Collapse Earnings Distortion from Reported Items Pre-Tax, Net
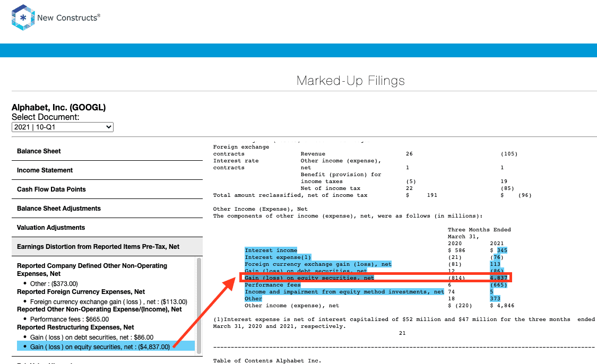 pyautogui.click(x=107, y=246)
